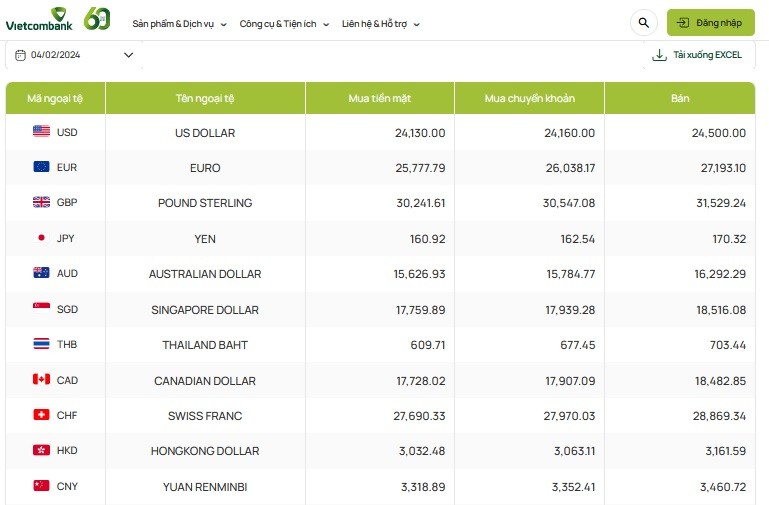Click the EUR European Union flag icon

click(41, 167)
